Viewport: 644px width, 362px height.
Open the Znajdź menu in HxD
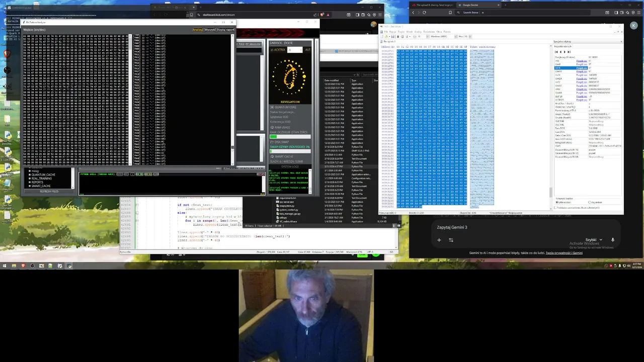tap(401, 32)
